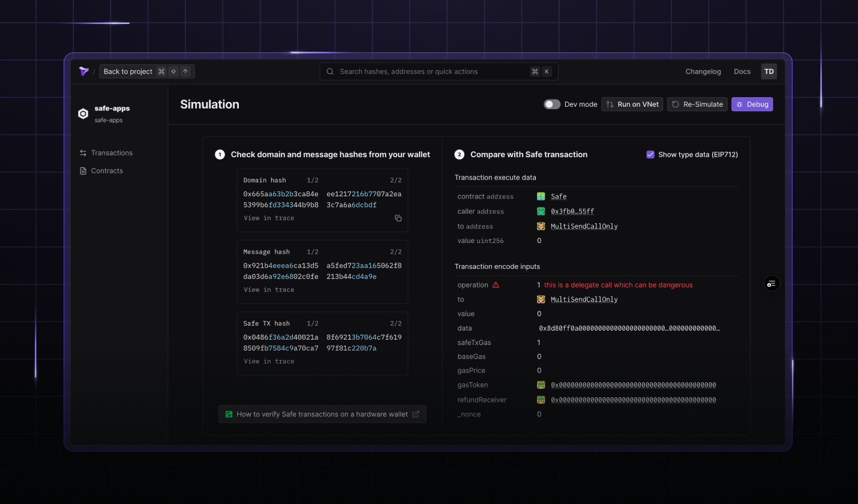The height and width of the screenshot is (504, 858).
Task: Open Changelog
Action: 703,71
